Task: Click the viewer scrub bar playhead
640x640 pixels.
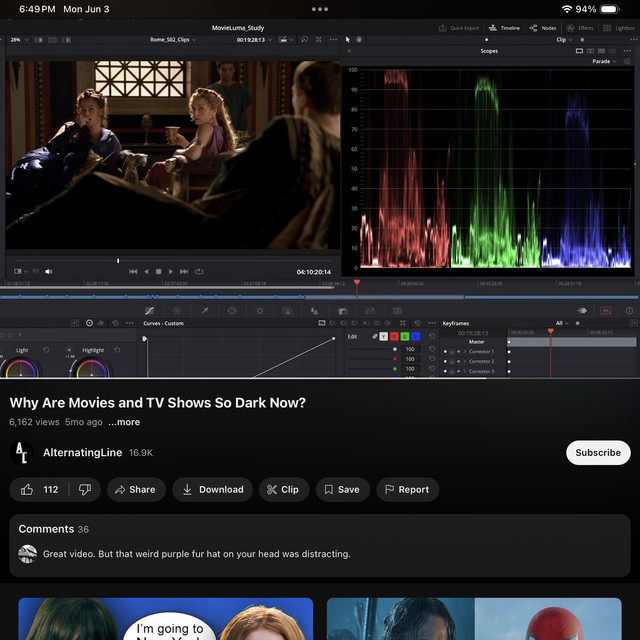Action: point(118,260)
